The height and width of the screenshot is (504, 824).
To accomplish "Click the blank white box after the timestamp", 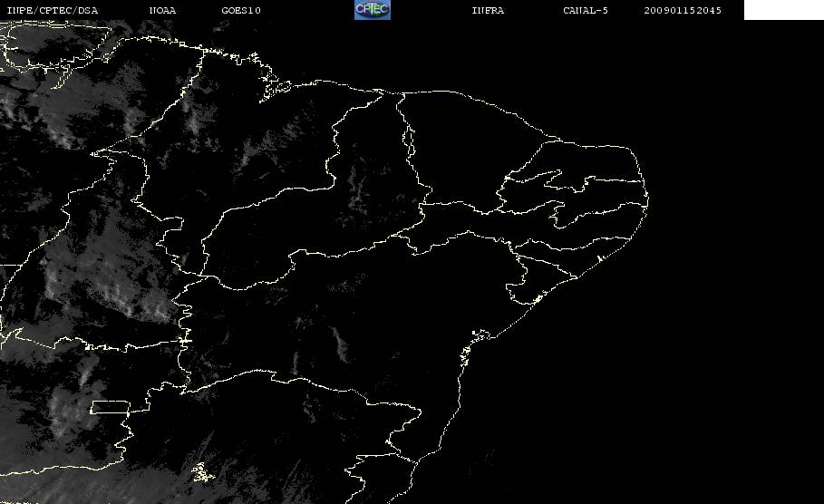I will coord(783,10).
